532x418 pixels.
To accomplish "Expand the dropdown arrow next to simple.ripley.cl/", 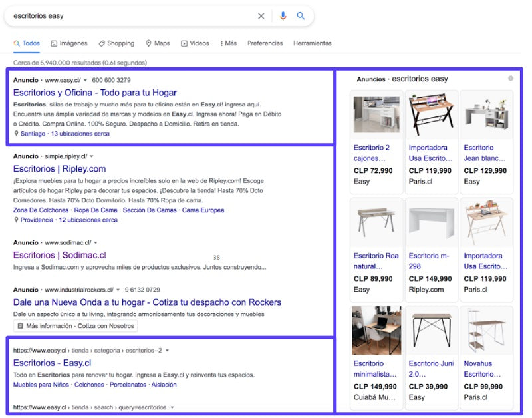I will click(x=92, y=156).
